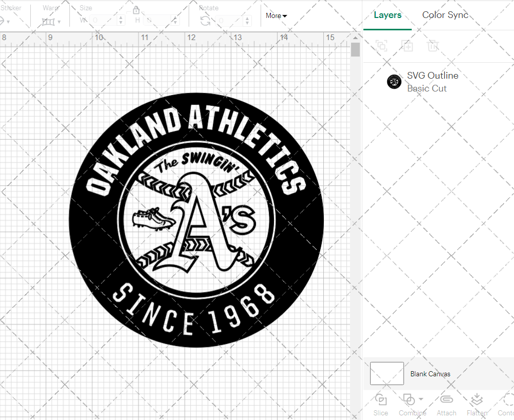Select the SVG Outline Basic Cut layer
The image size is (514, 420).
coord(433,81)
